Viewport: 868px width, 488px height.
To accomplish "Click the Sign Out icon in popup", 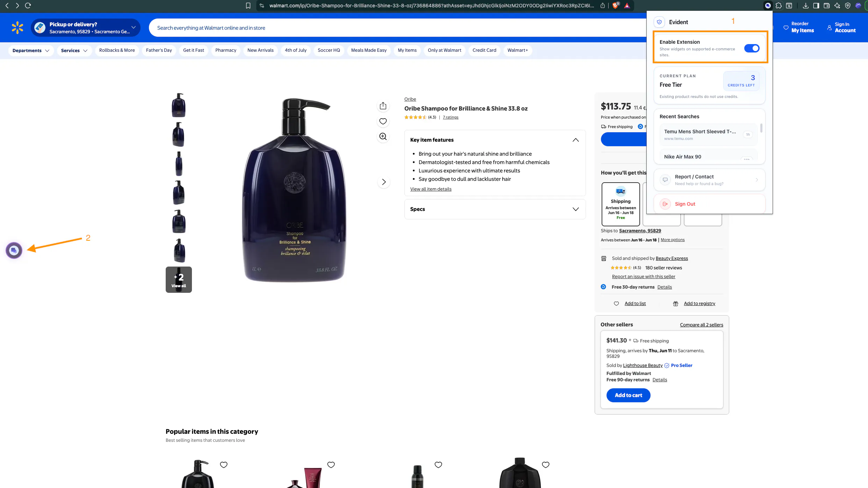I will (665, 204).
